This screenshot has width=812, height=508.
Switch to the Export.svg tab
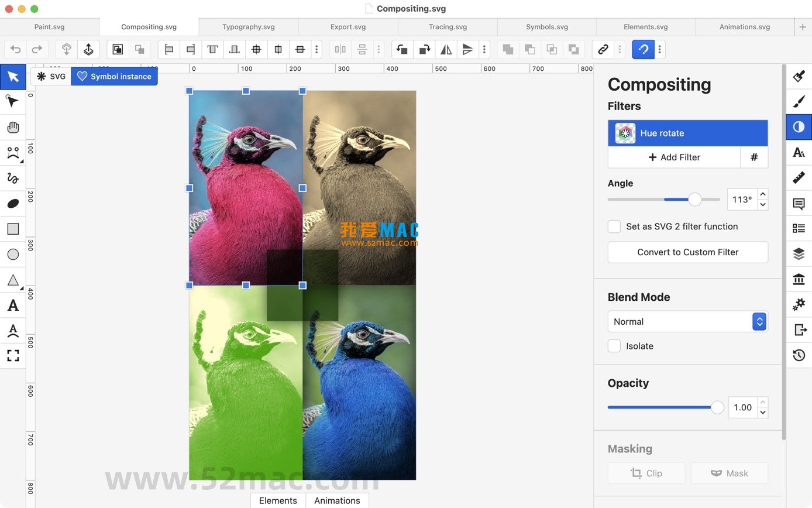click(x=348, y=27)
